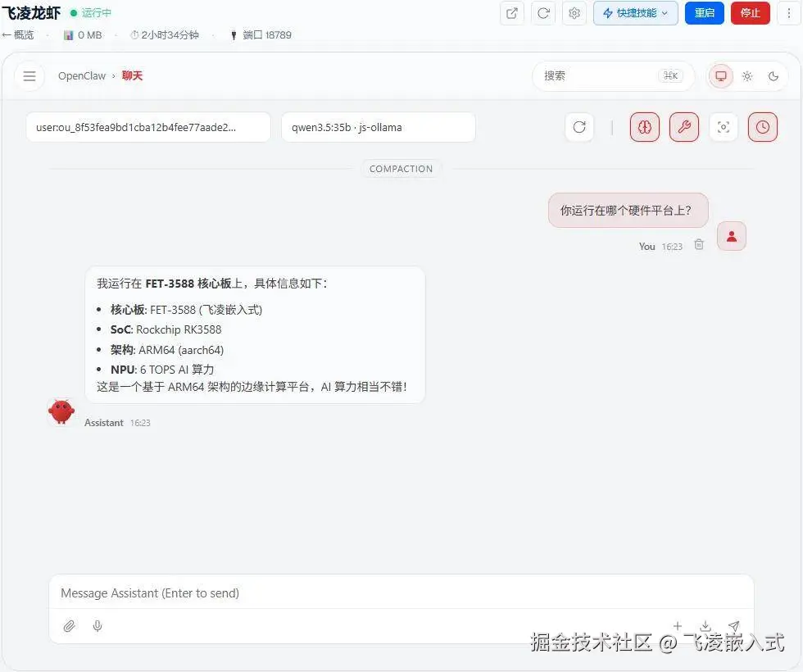This screenshot has width=803, height=672.
Task: Switch to light mode with the sun icon
Action: (747, 75)
